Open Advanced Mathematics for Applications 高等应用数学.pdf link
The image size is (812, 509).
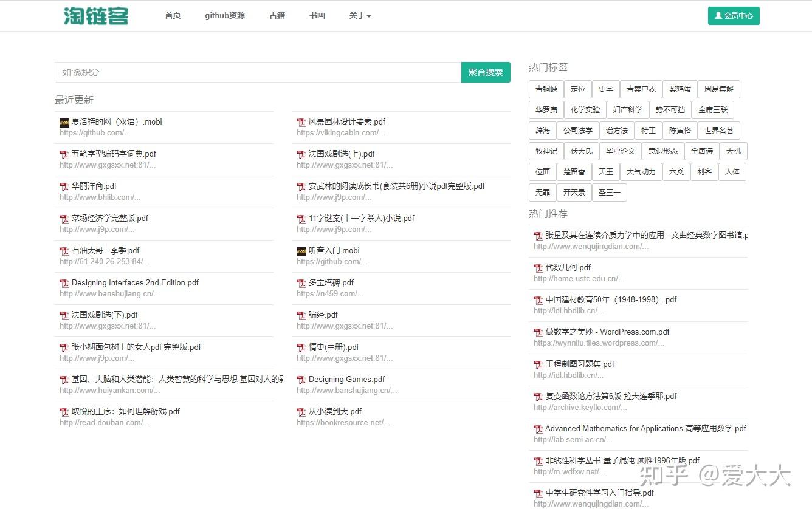[x=646, y=429]
